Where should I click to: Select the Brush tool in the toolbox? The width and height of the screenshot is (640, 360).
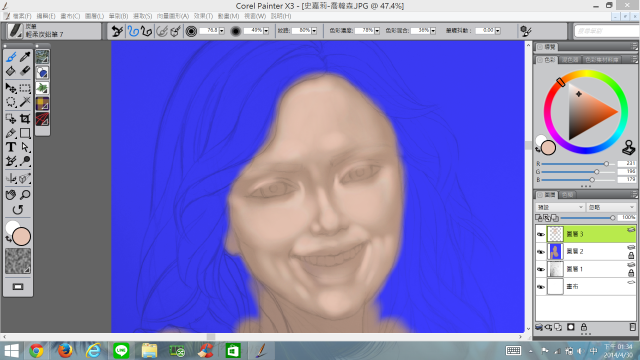pos(11,57)
